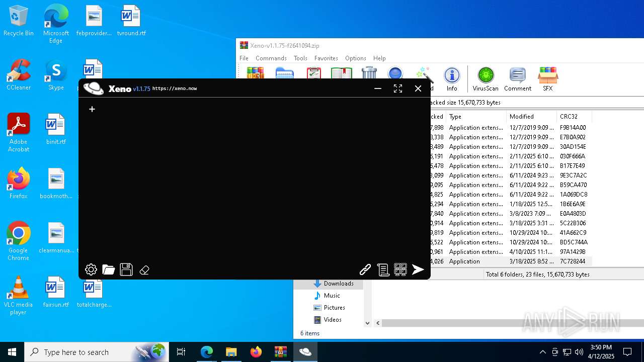
Task: Open WinRAR Commands menu
Action: click(x=271, y=58)
